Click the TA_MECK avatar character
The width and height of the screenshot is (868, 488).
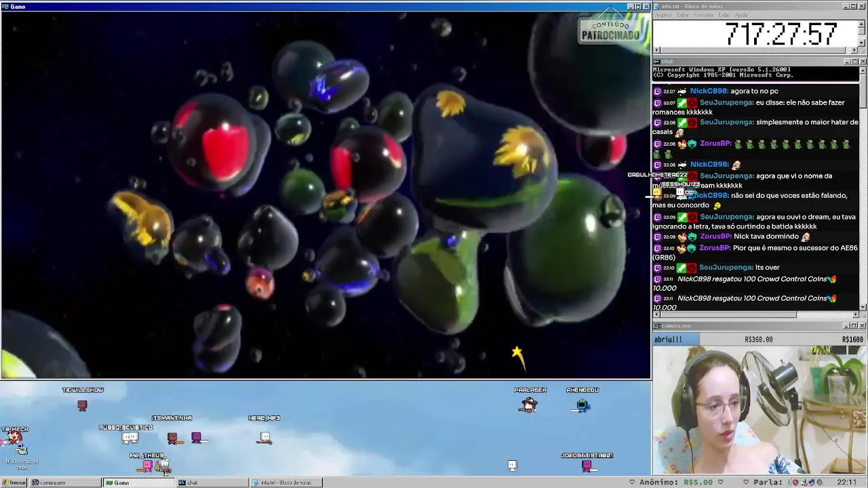pos(14,439)
